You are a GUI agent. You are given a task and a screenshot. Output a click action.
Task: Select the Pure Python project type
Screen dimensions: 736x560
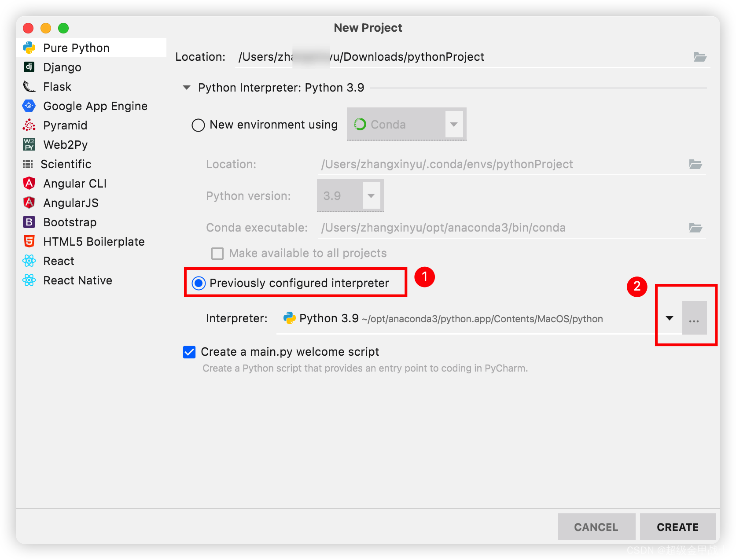pos(91,48)
